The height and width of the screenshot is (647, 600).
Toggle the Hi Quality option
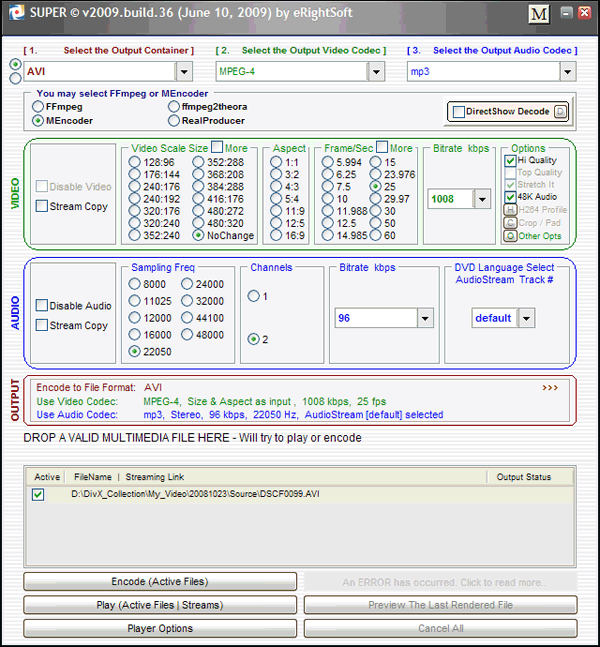pyautogui.click(x=510, y=161)
